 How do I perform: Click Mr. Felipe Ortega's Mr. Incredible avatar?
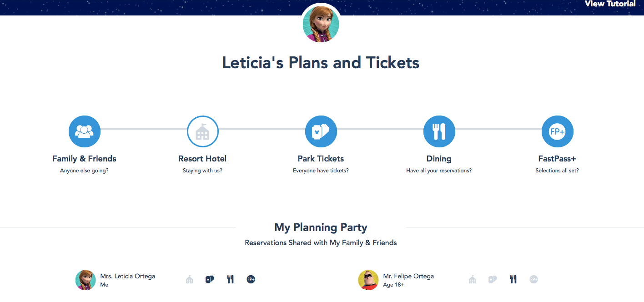coord(368,280)
